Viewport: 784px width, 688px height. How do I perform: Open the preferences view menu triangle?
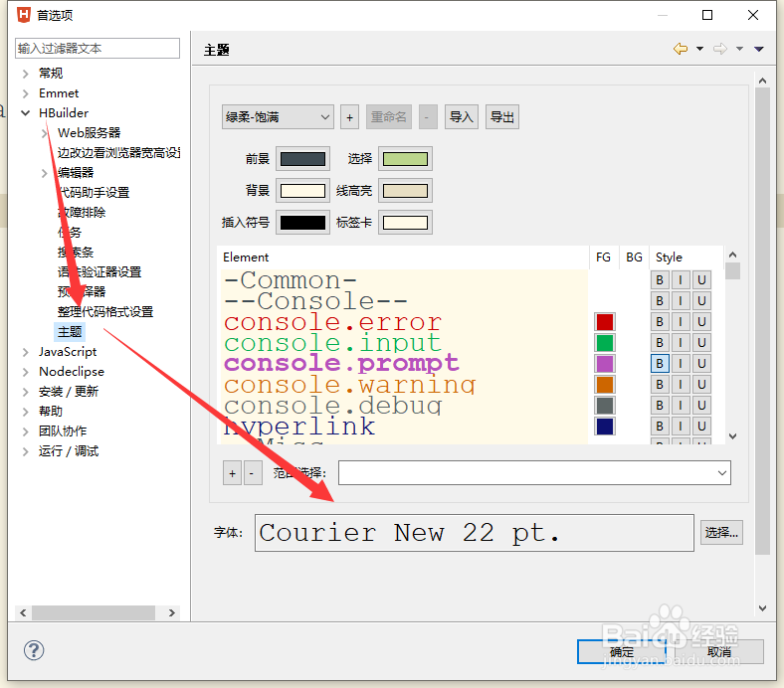pyautogui.click(x=759, y=49)
